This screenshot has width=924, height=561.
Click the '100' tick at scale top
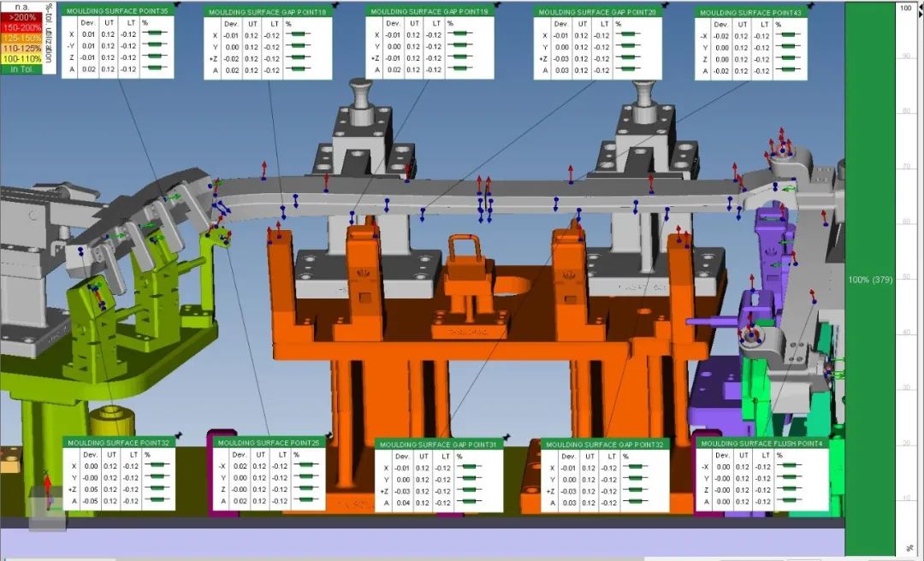[x=906, y=8]
